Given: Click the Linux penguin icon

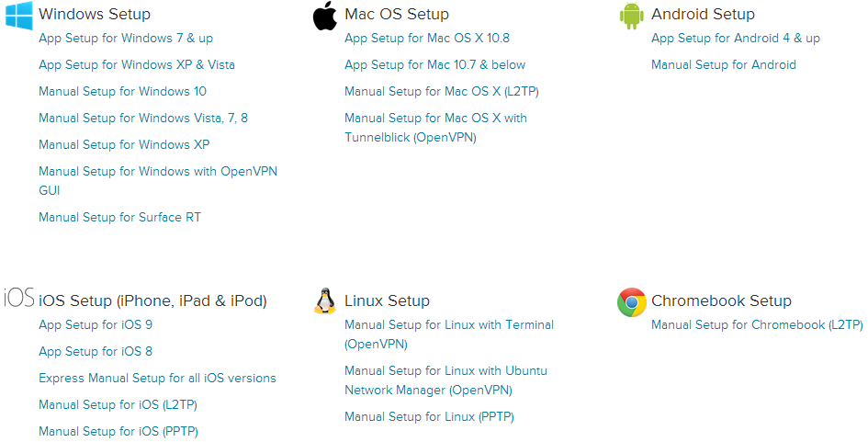Looking at the screenshot, I should pyautogui.click(x=325, y=301).
